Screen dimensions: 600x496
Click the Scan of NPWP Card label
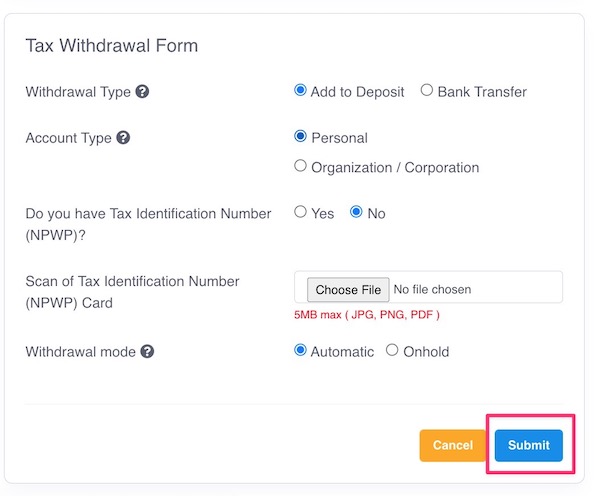coord(132,292)
